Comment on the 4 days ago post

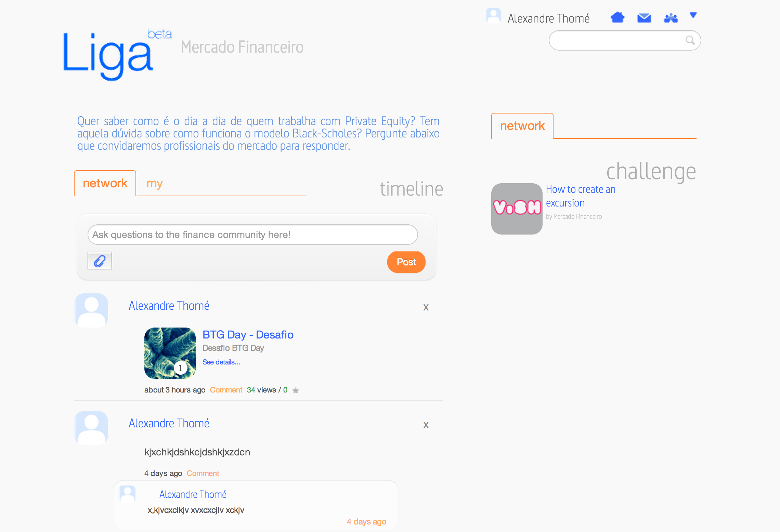[203, 473]
